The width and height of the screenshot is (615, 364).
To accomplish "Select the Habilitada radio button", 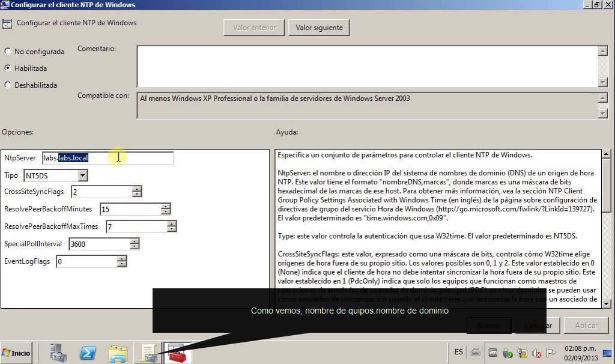I will (x=7, y=68).
